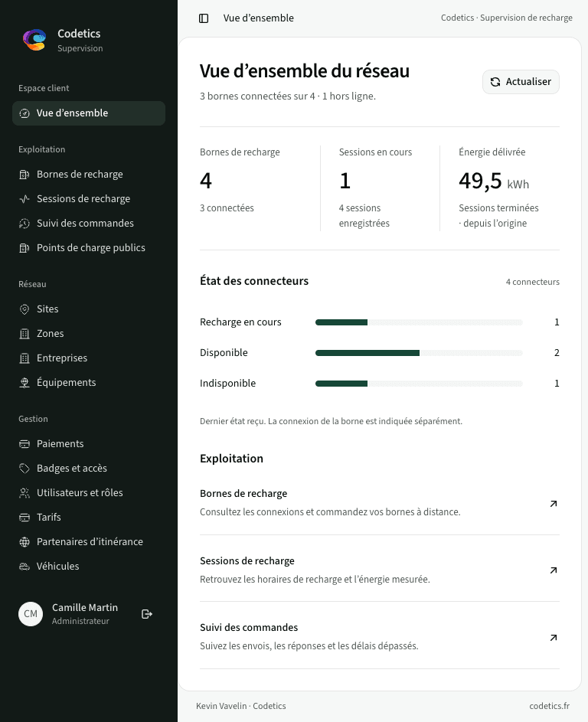
Task: Click the Vue d'ensemble gauge icon
Action: (24, 113)
